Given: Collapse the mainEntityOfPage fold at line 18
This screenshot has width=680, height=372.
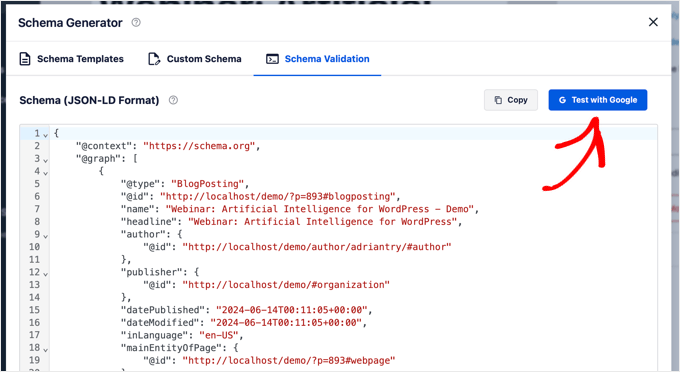Looking at the screenshot, I should point(46,349).
